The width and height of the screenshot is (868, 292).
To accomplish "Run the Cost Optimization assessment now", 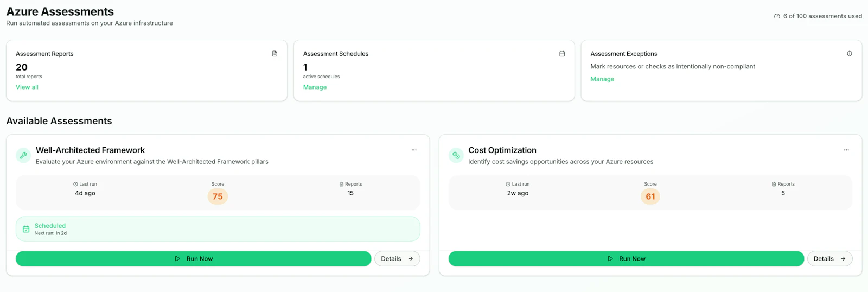I will click(x=626, y=259).
